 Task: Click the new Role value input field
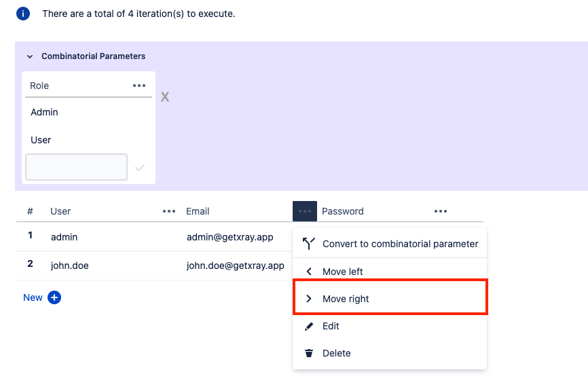pyautogui.click(x=77, y=167)
